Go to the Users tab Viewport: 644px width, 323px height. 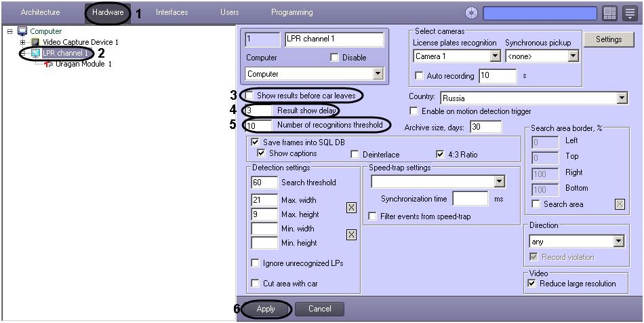[x=230, y=12]
